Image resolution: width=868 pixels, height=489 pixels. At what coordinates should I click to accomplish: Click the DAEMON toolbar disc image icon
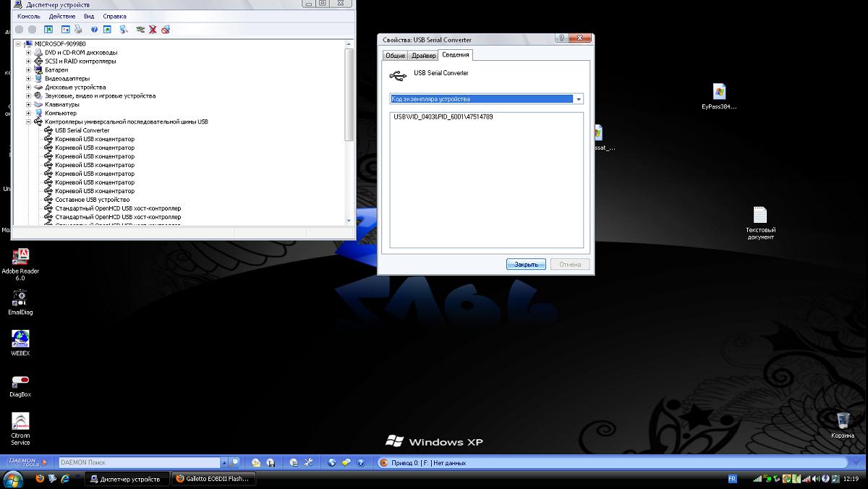(x=255, y=462)
